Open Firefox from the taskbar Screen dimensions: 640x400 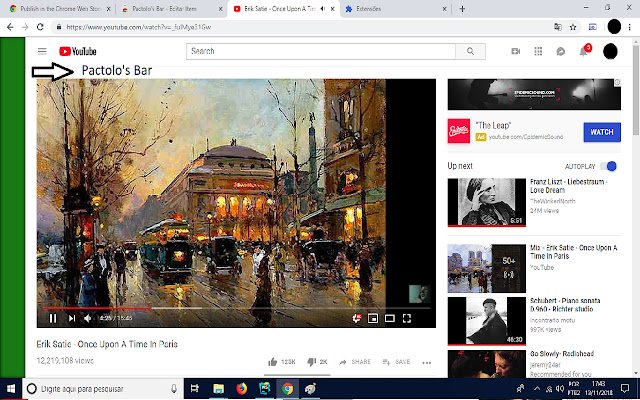242,389
